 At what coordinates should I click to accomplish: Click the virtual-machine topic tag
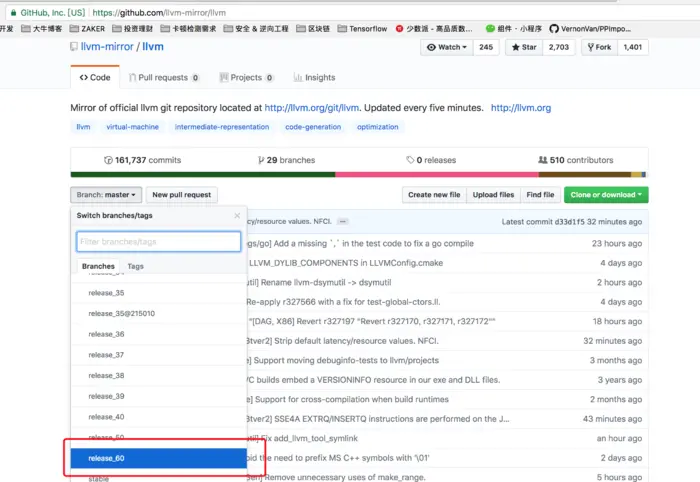click(x=133, y=127)
